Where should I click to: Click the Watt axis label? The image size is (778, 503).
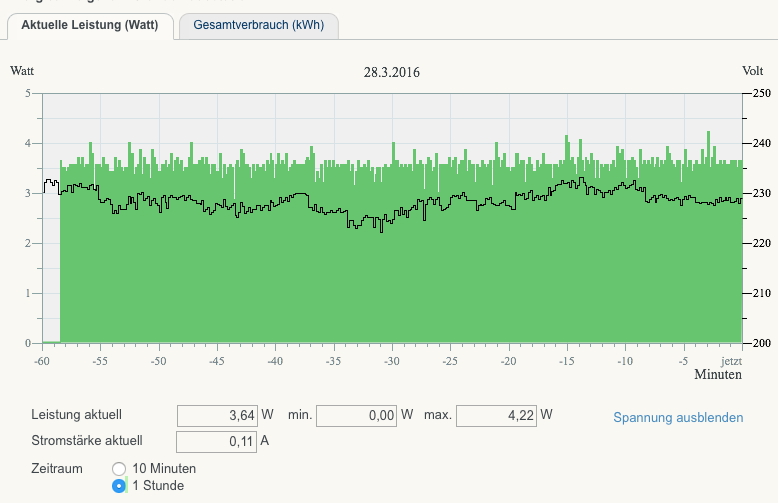coord(24,71)
